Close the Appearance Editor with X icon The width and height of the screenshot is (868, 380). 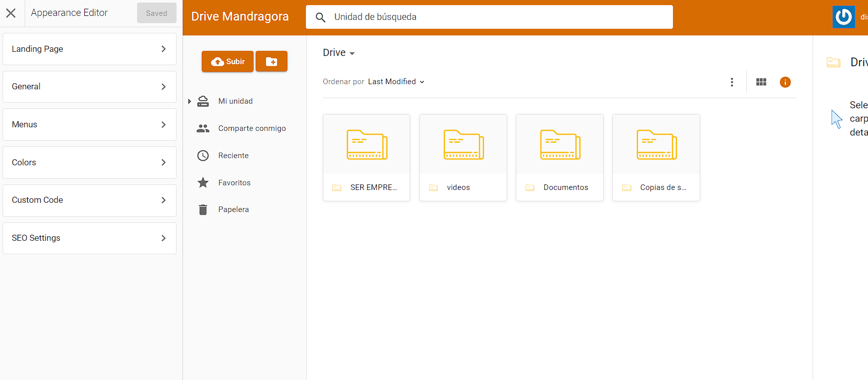(11, 13)
